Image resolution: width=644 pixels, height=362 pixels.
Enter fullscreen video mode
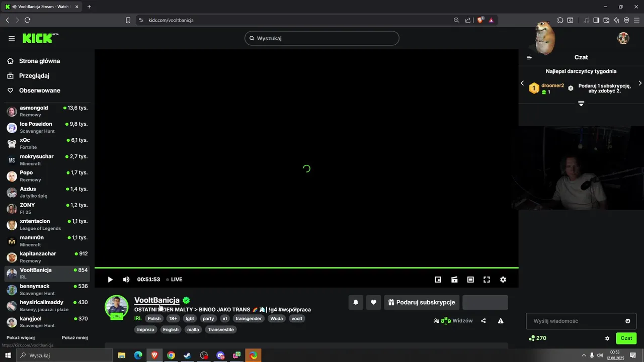point(487,280)
